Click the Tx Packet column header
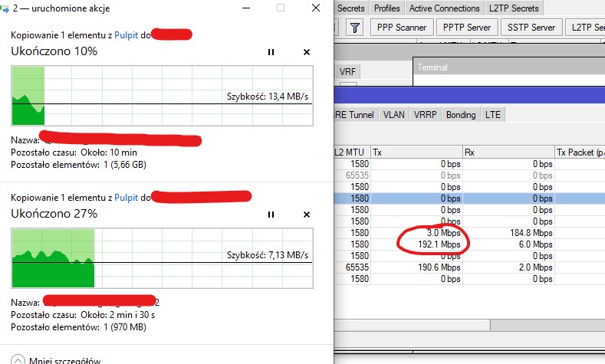 click(580, 152)
